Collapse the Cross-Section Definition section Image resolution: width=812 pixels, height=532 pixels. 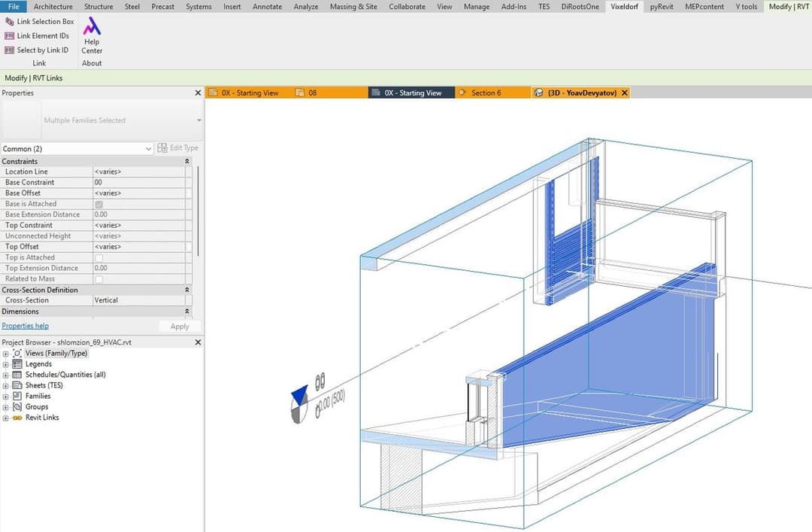click(187, 290)
